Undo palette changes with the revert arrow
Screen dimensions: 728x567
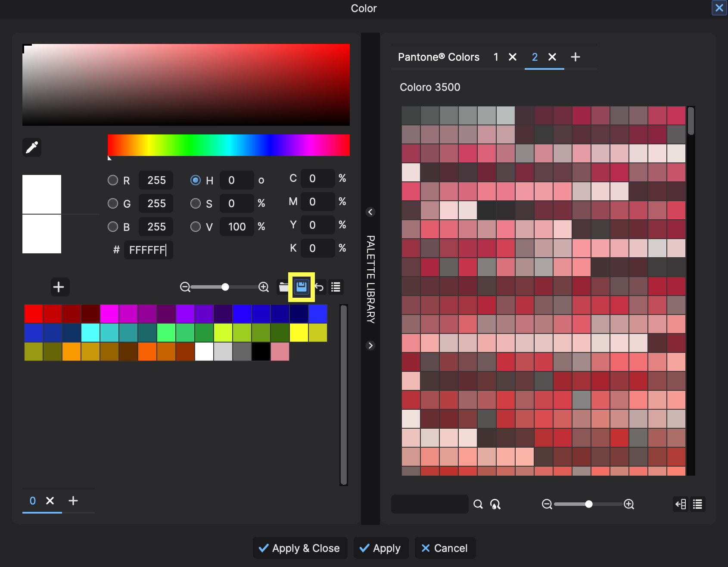(x=319, y=287)
